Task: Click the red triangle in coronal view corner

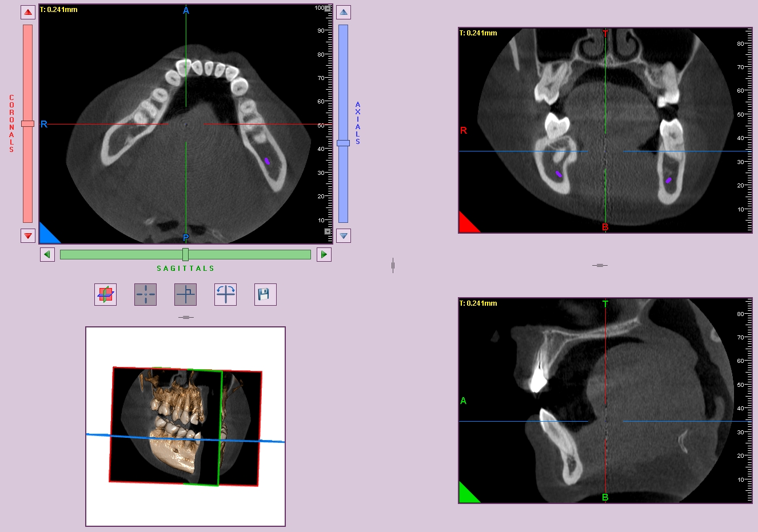Action: tap(466, 225)
